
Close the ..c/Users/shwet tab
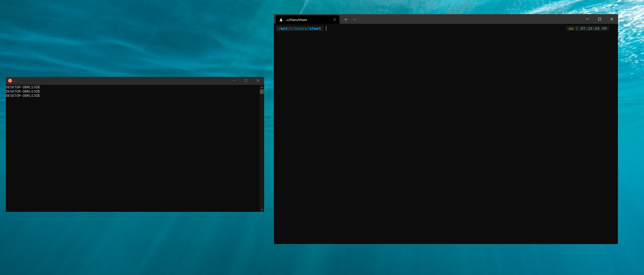(x=335, y=20)
